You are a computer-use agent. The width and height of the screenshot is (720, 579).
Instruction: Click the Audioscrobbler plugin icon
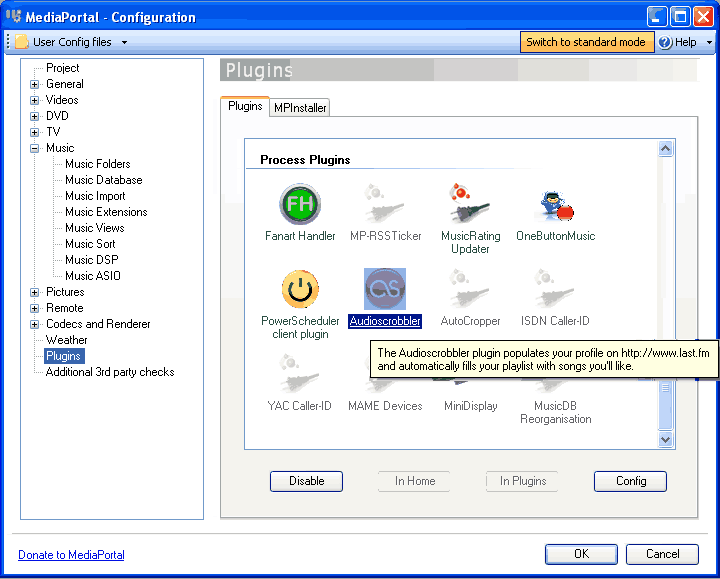click(x=385, y=289)
